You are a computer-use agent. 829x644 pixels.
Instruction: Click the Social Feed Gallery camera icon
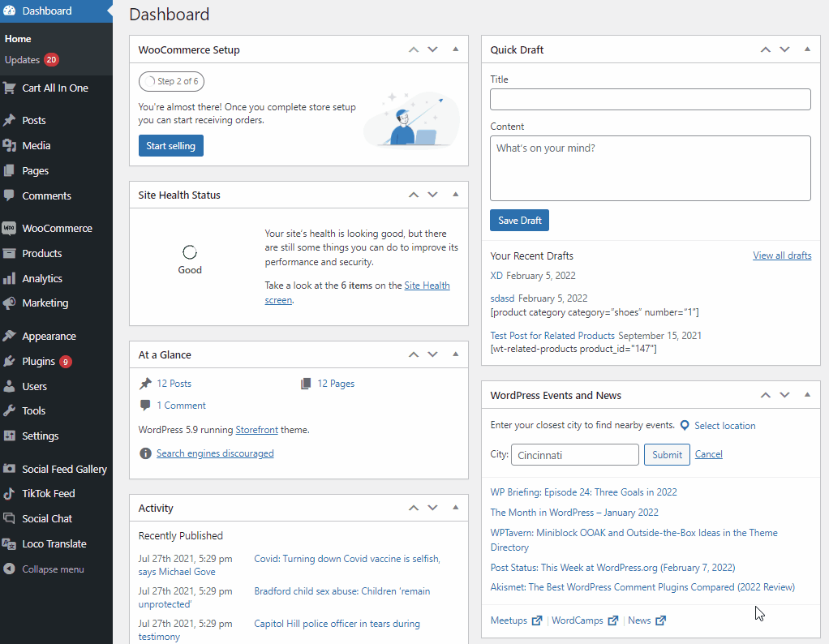pos(9,469)
